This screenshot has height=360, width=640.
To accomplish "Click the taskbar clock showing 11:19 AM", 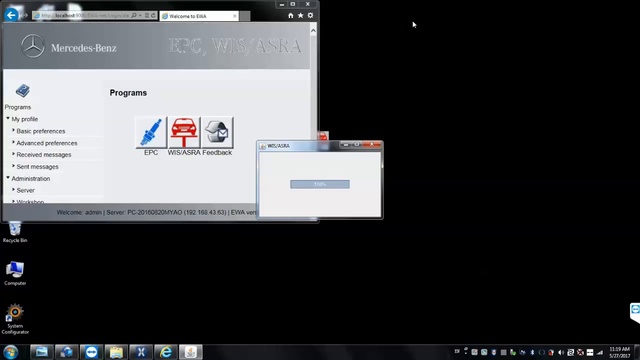I will (x=620, y=352).
